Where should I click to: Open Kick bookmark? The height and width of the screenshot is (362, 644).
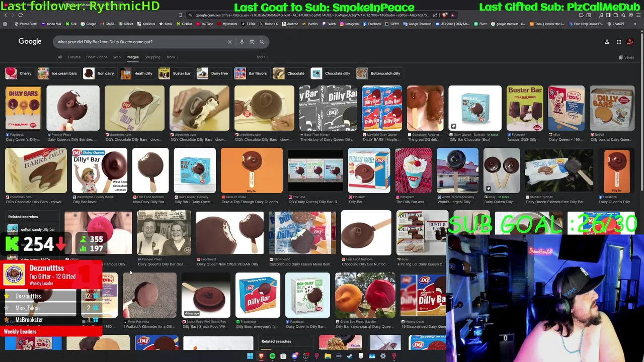pos(71,24)
